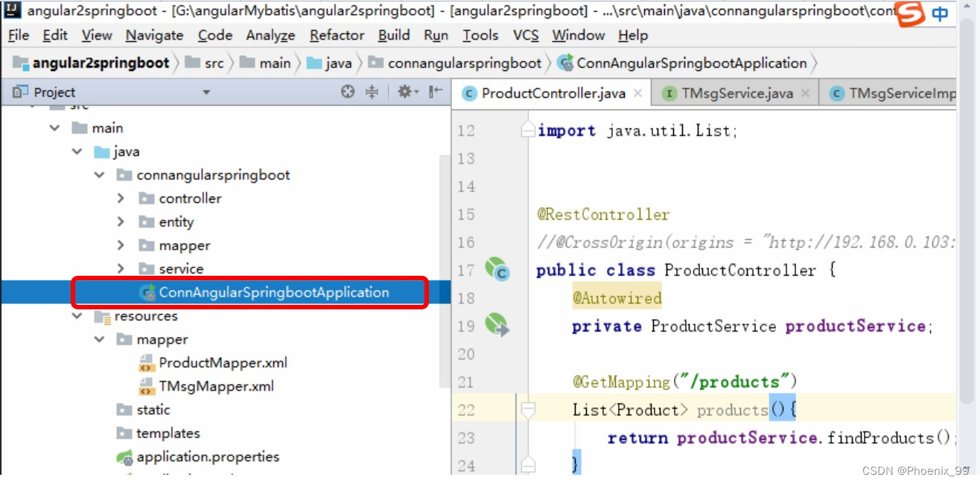Hide the Project tool window
Screen dimensions: 980x483
tap(437, 92)
